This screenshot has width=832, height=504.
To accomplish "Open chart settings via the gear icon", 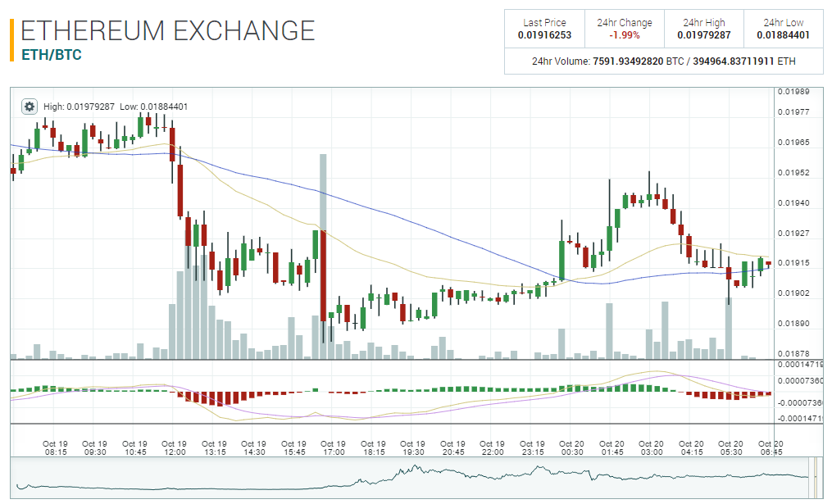I will coord(29,106).
